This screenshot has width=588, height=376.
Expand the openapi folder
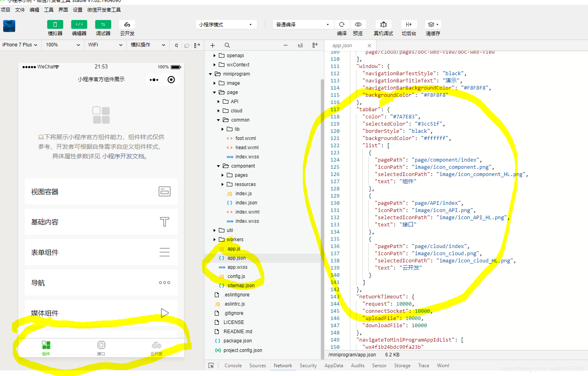(214, 56)
